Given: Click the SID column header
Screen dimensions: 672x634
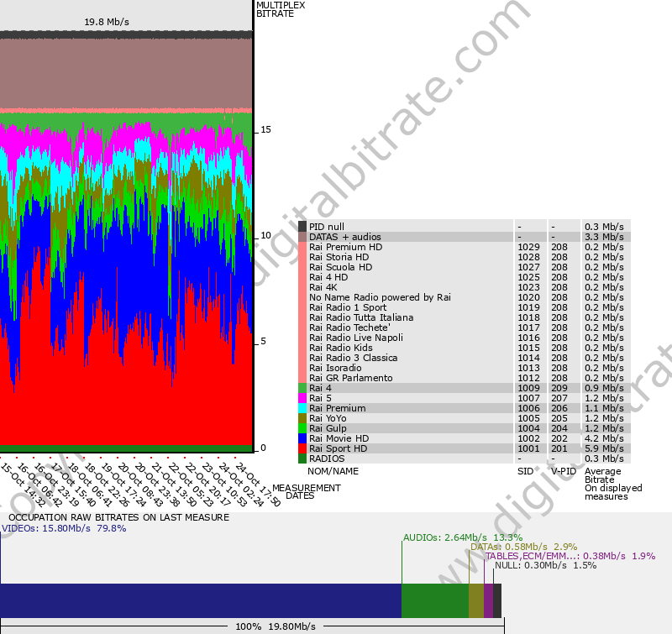Looking at the screenshot, I should click(524, 471).
